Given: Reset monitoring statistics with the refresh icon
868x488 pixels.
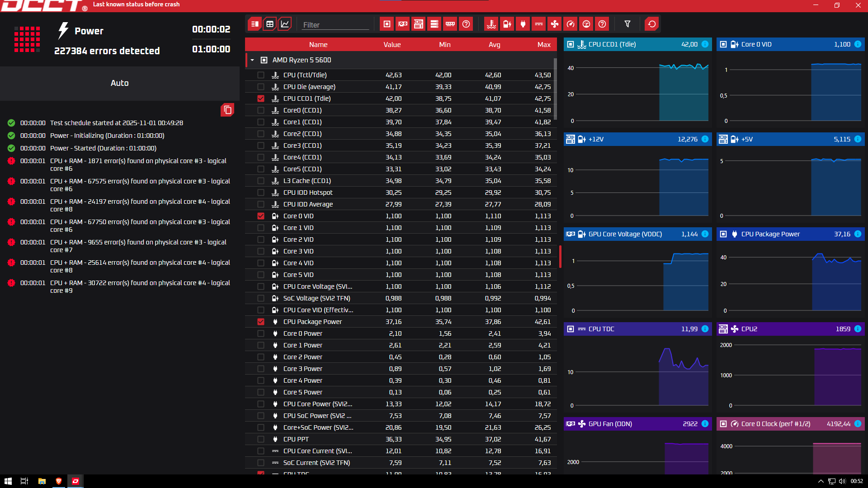Looking at the screenshot, I should coord(652,24).
